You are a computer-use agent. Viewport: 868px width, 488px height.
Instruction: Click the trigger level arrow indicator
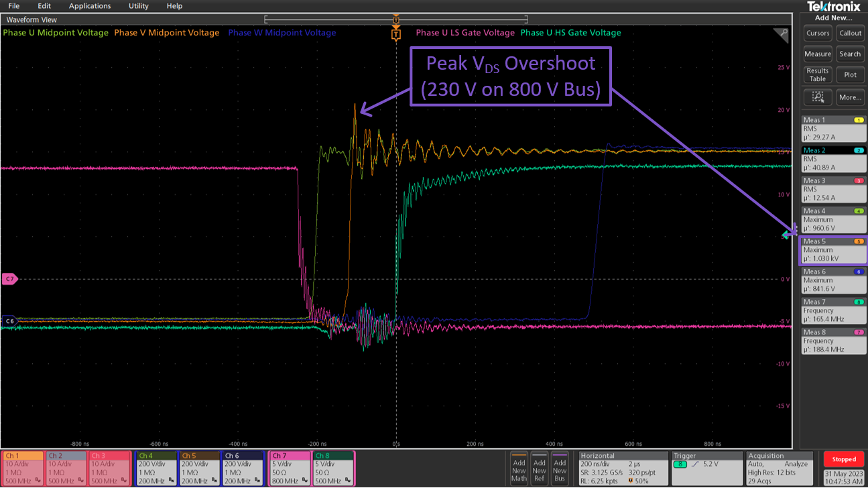click(x=786, y=235)
